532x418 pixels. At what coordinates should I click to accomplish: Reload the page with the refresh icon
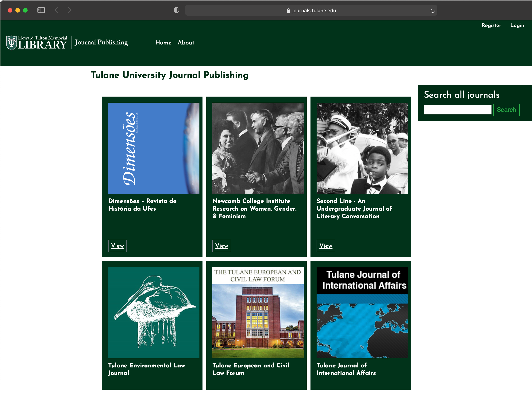coord(432,10)
